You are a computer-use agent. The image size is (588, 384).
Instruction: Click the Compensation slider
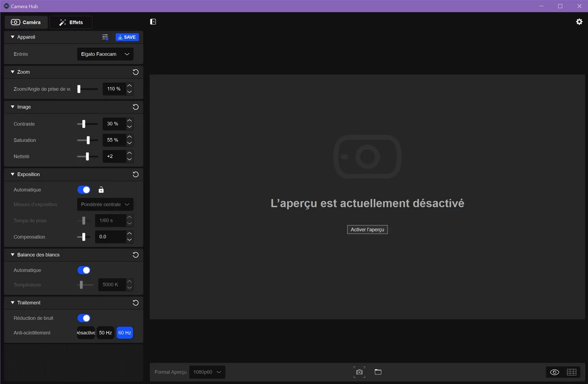pyautogui.click(x=84, y=237)
